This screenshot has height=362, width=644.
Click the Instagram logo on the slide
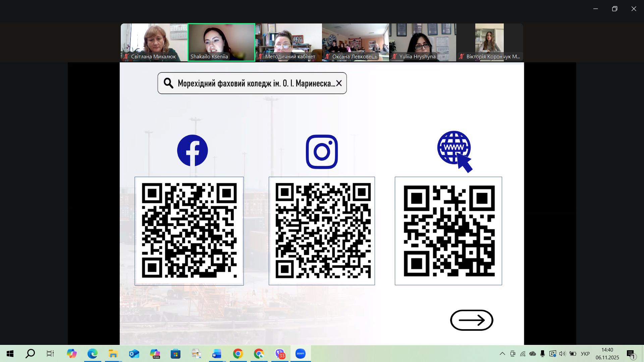(x=322, y=152)
